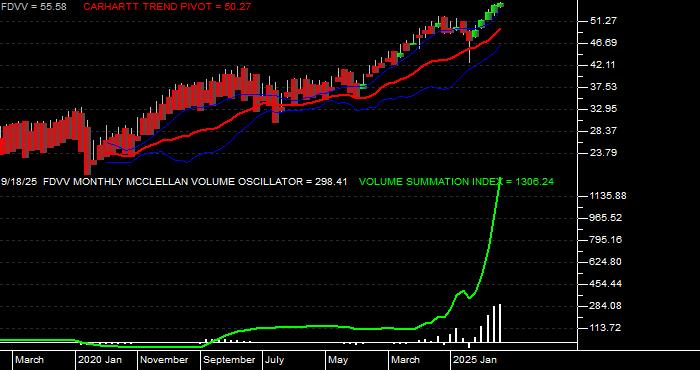Click the July time axis label
The width and height of the screenshot is (700, 370).
click(x=275, y=360)
